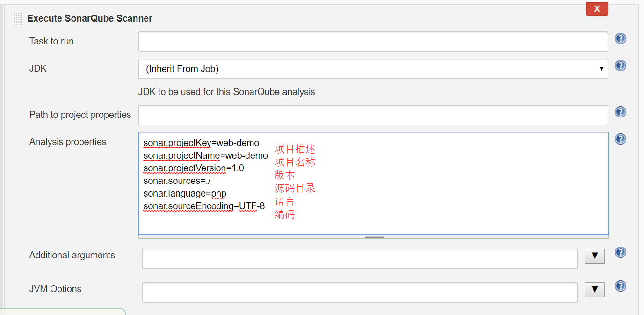Click the JVM Options text field
The width and height of the screenshot is (644, 315).
tap(360, 293)
